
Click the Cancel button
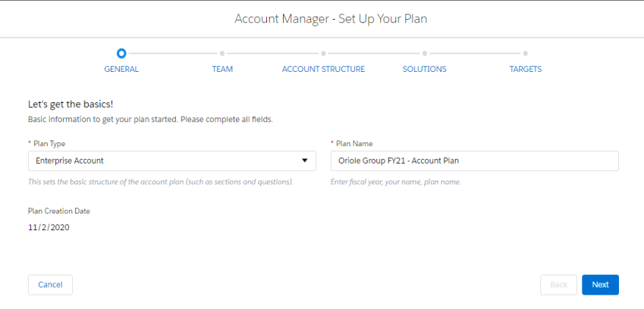click(x=50, y=285)
